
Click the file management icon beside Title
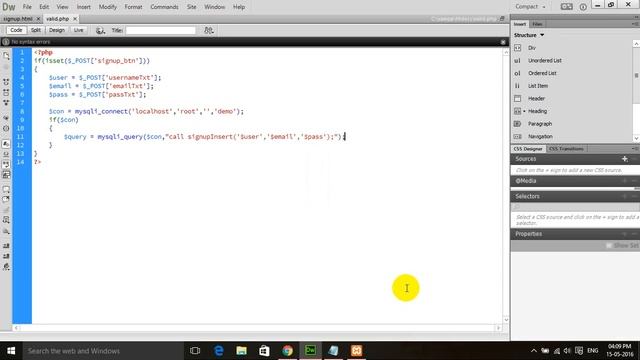[209, 30]
